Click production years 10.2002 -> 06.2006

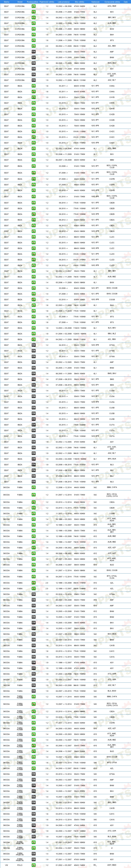pos(64,6)
